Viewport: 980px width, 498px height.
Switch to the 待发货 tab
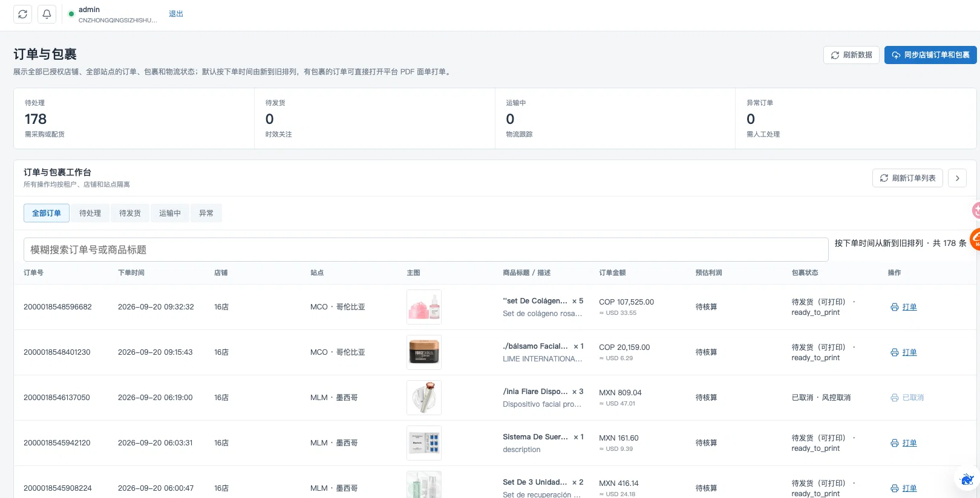pos(130,213)
